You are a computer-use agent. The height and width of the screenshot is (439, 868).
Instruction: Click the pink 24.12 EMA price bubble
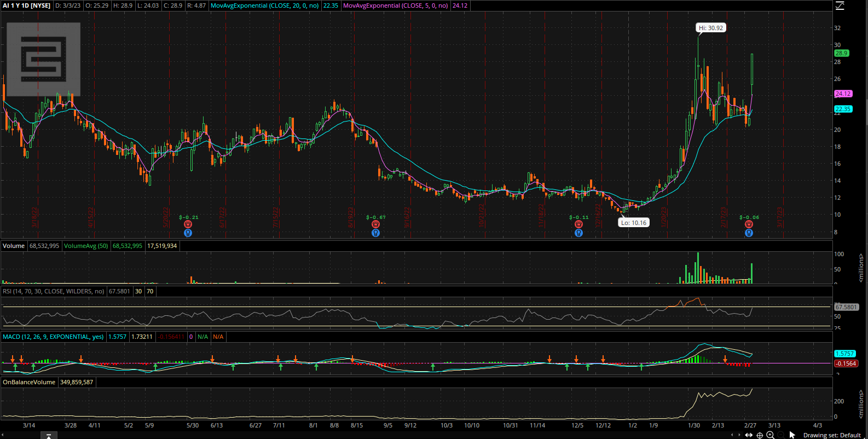[843, 94]
